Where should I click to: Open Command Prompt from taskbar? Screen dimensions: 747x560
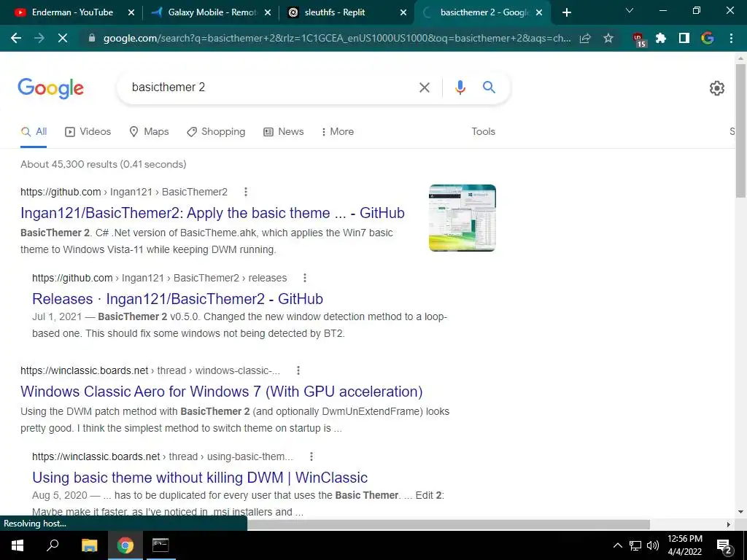pos(160,545)
